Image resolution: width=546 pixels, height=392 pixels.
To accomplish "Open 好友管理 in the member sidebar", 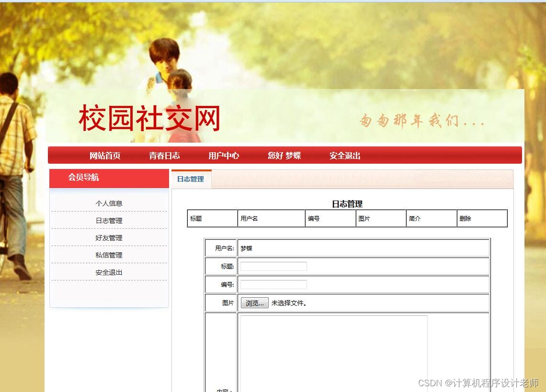I will click(x=109, y=238).
